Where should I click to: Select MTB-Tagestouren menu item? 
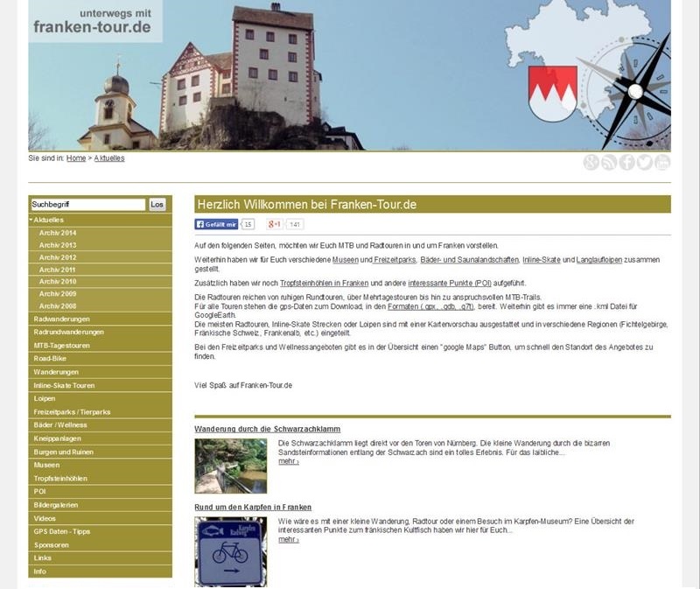tap(100, 345)
